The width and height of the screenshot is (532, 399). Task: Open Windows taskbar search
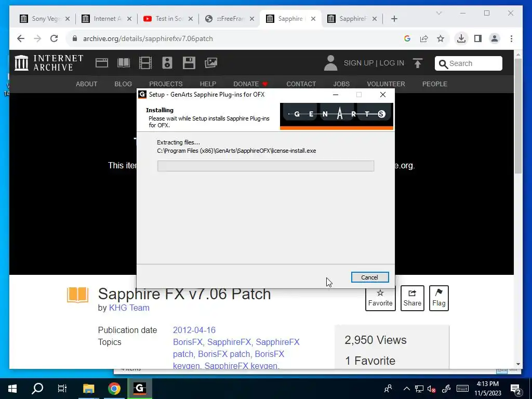(37, 389)
